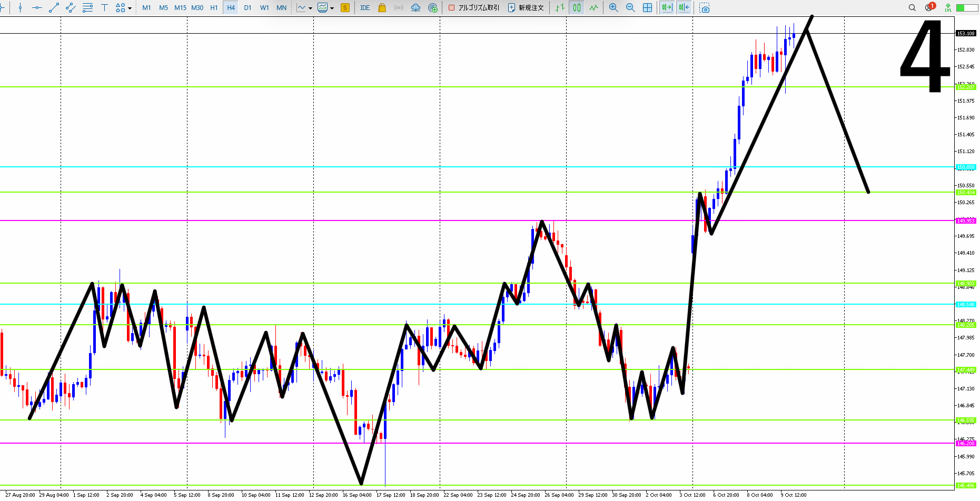
Task: Click time axis label 9 Oct 12:00
Action: coord(794,495)
